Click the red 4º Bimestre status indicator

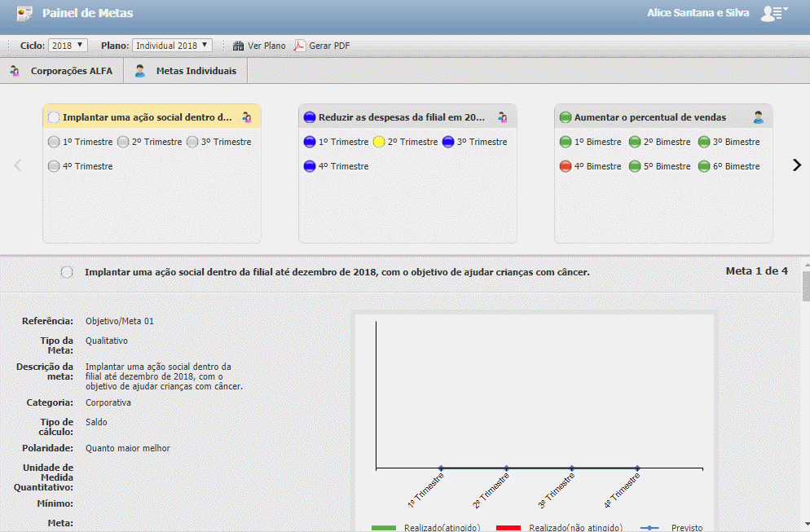tap(565, 166)
